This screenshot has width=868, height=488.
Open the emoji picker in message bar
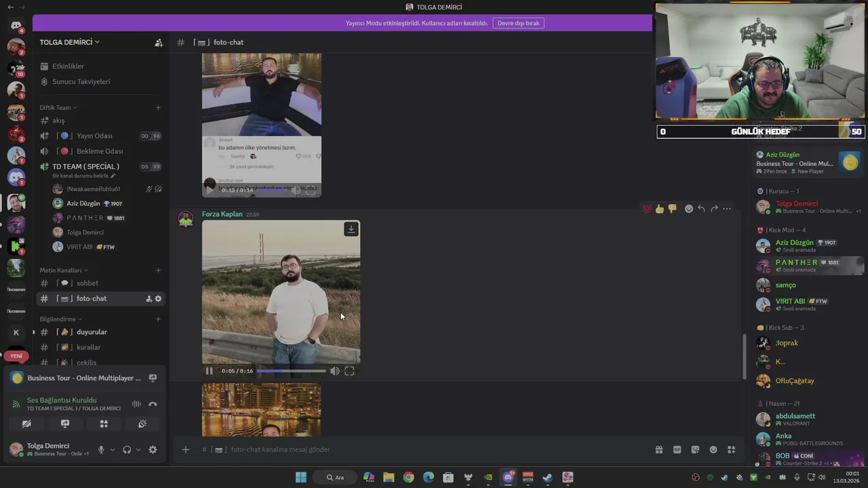(x=713, y=449)
